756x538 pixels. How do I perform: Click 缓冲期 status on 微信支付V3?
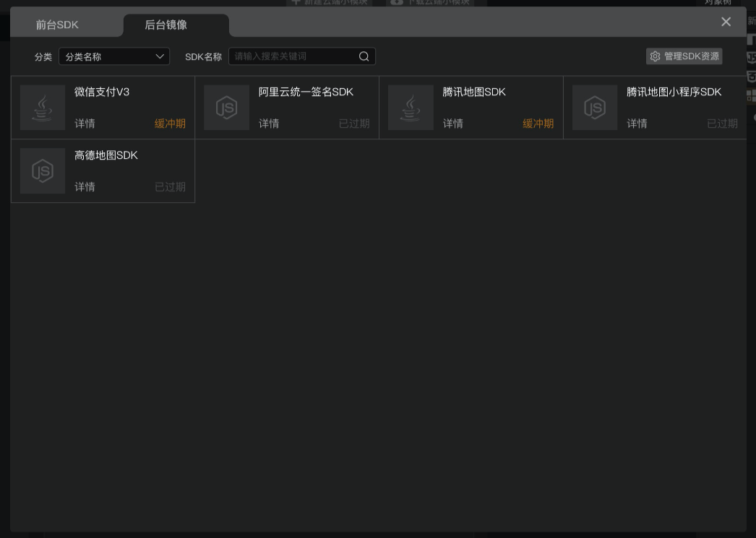click(x=170, y=123)
